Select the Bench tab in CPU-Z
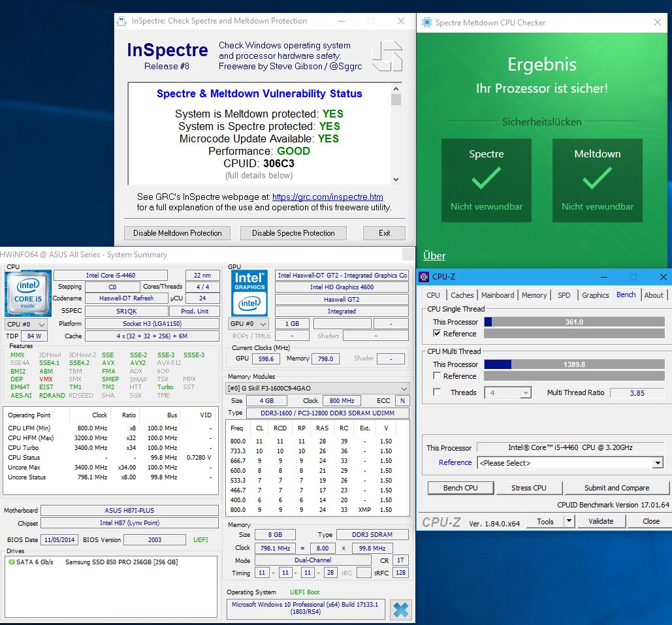Screen dimensions: 672x625 626,295
